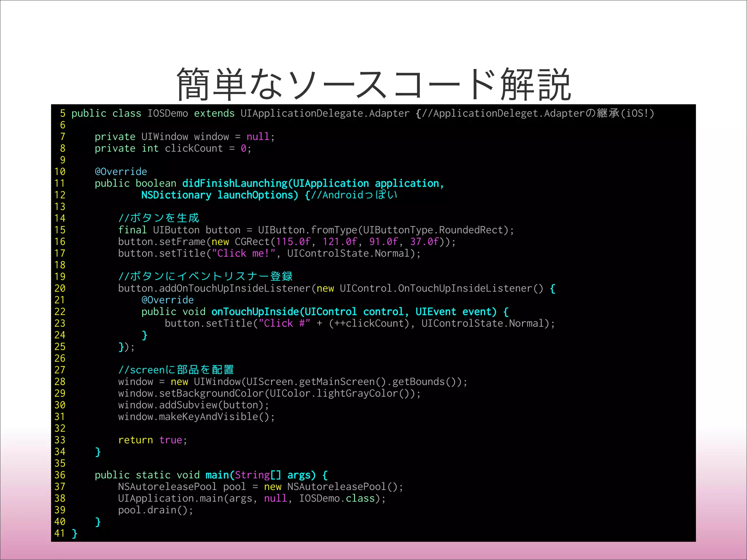Click the '//Androidっぽい' comment
Screen dimensions: 747x560
point(354,195)
